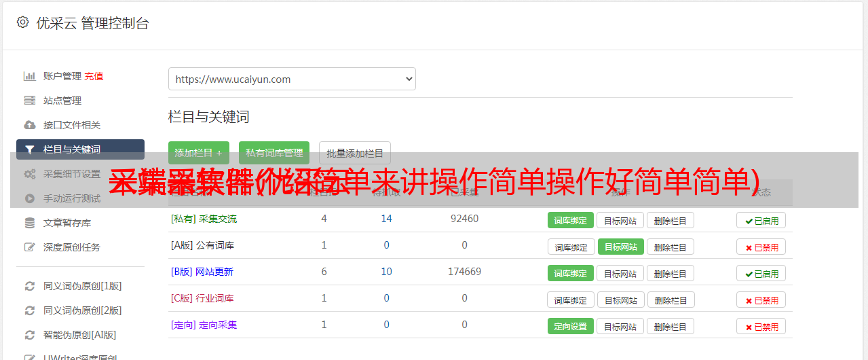Click the filter icon for 栏目与关键词

point(29,149)
